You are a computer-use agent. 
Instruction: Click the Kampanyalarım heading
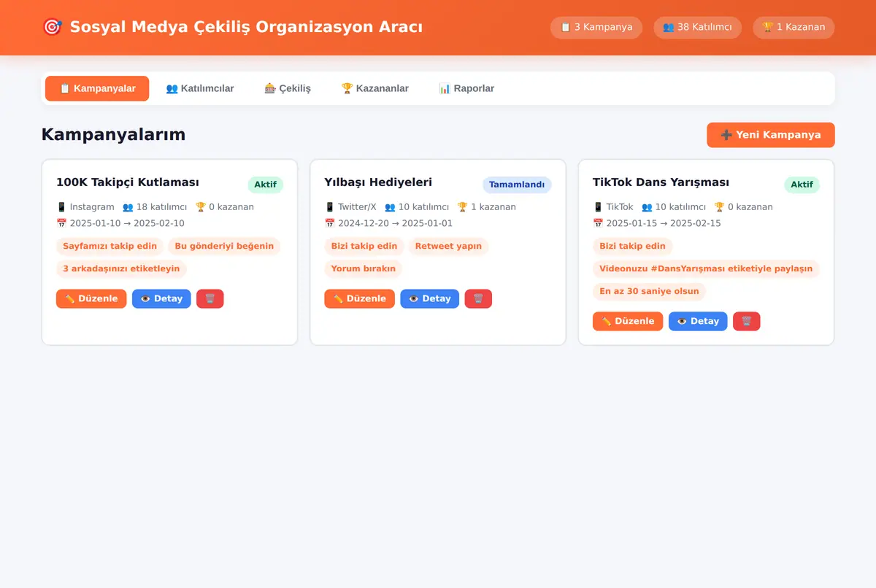(113, 135)
